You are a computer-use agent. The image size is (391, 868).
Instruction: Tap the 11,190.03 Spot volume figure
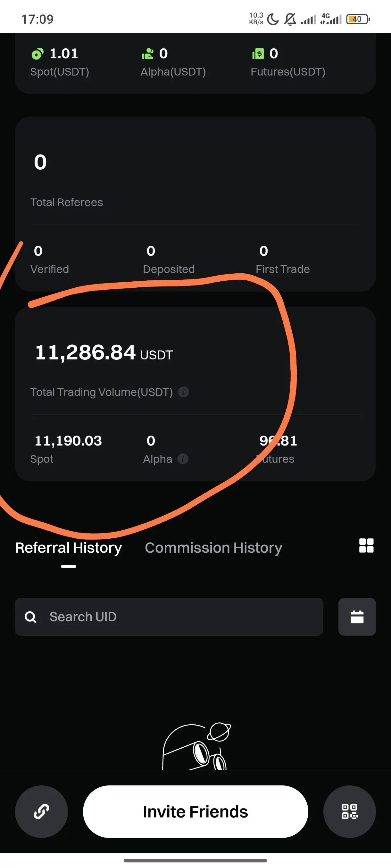click(68, 441)
